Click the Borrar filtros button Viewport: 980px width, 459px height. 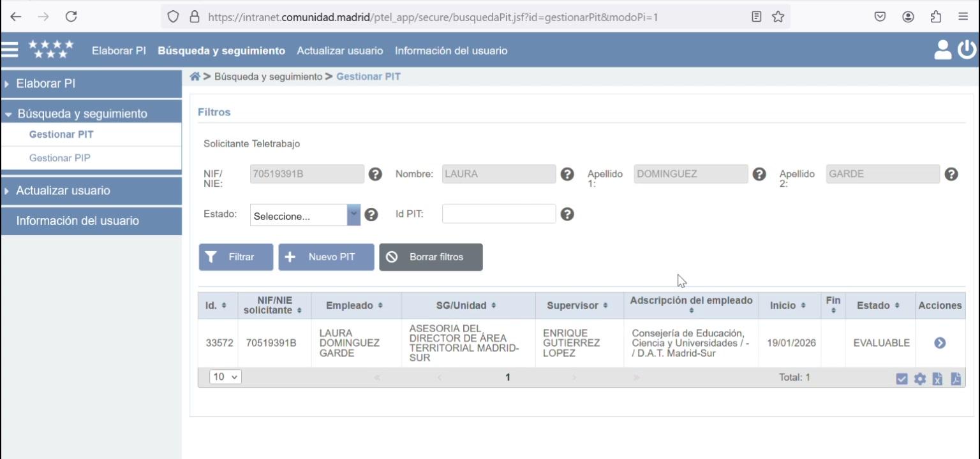431,257
